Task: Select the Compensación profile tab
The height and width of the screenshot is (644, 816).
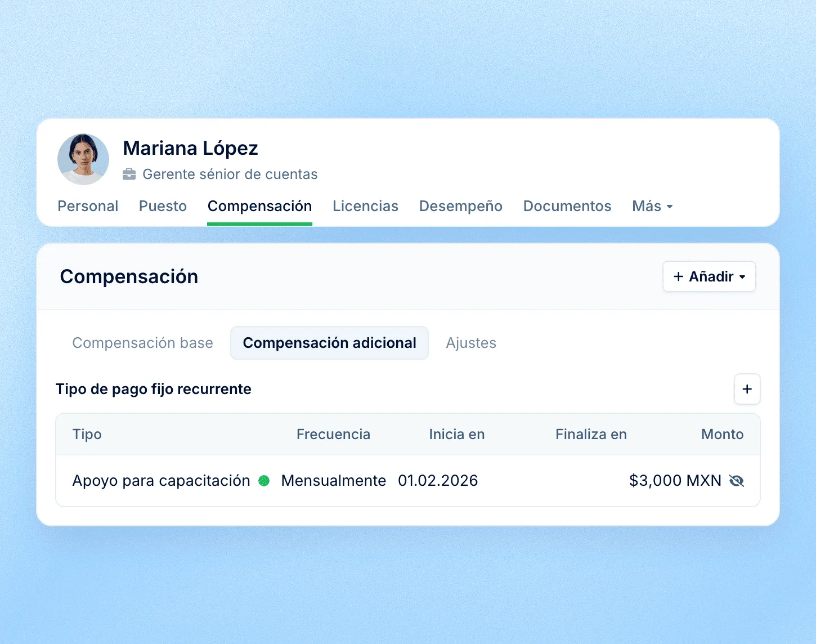Action: 259,206
